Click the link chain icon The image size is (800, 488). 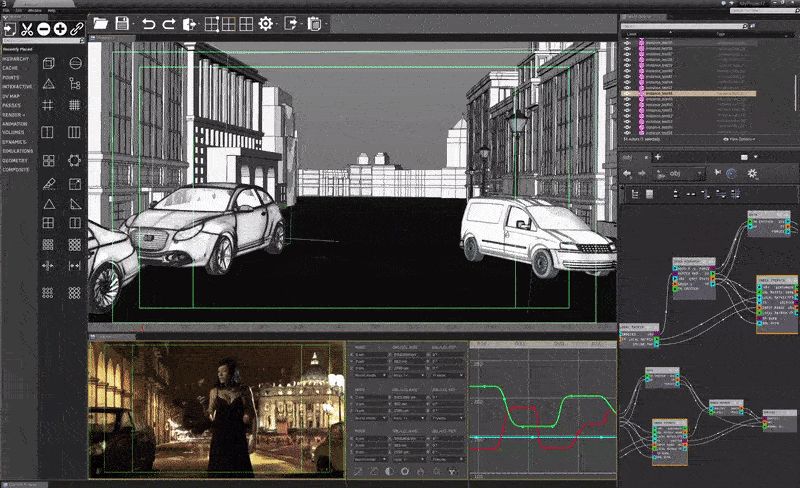76,29
